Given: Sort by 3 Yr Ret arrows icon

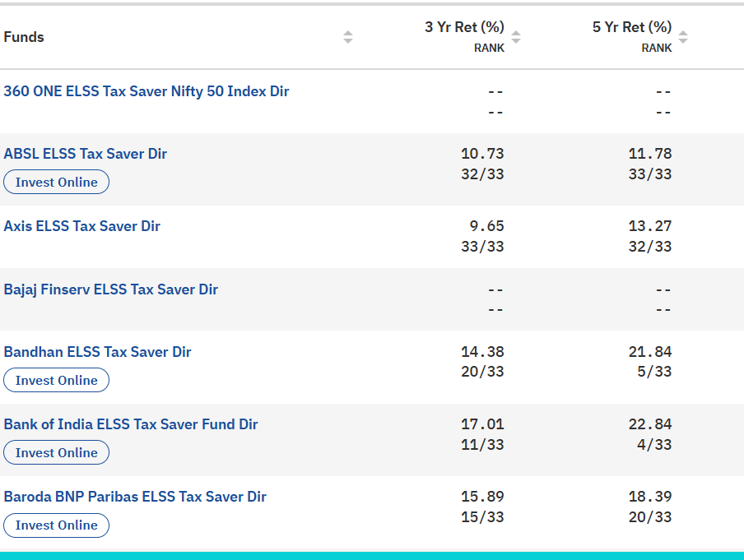Looking at the screenshot, I should (x=516, y=37).
